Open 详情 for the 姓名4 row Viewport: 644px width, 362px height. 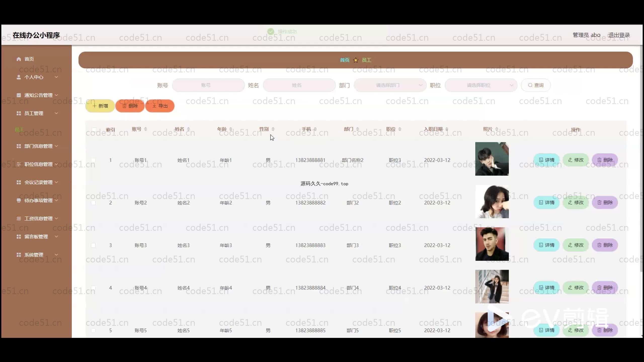(x=546, y=288)
